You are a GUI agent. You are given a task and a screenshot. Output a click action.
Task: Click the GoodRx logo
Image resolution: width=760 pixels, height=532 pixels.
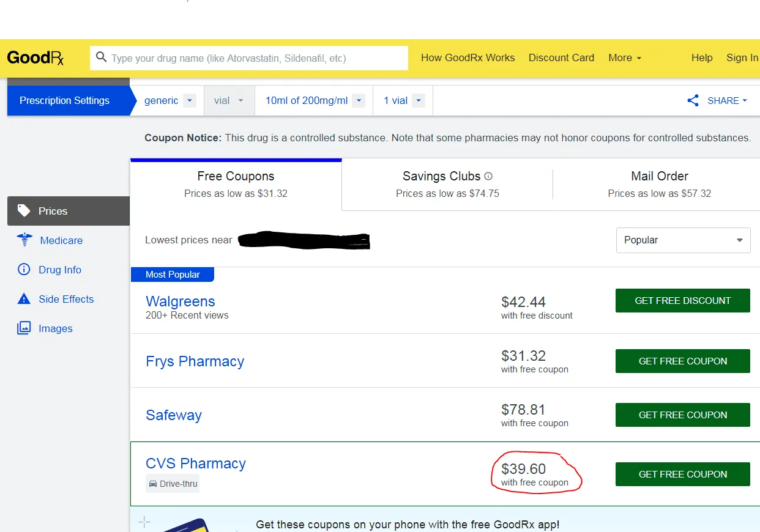35,58
